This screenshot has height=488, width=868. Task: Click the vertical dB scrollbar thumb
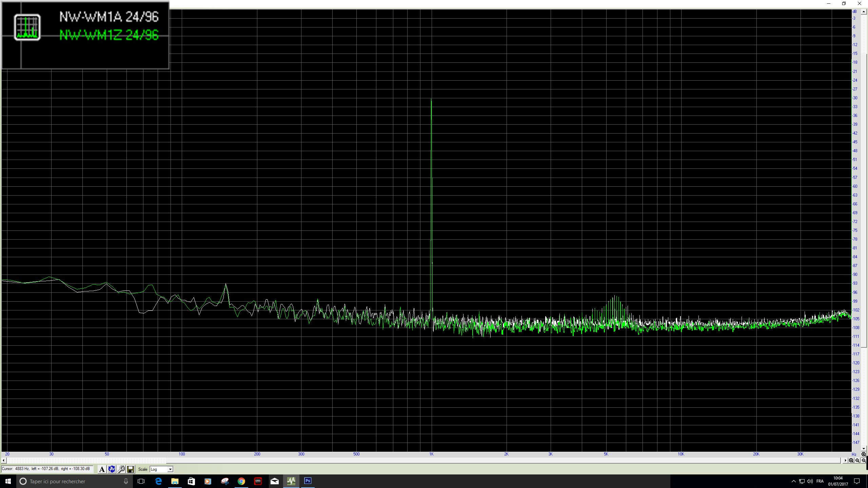click(864, 200)
